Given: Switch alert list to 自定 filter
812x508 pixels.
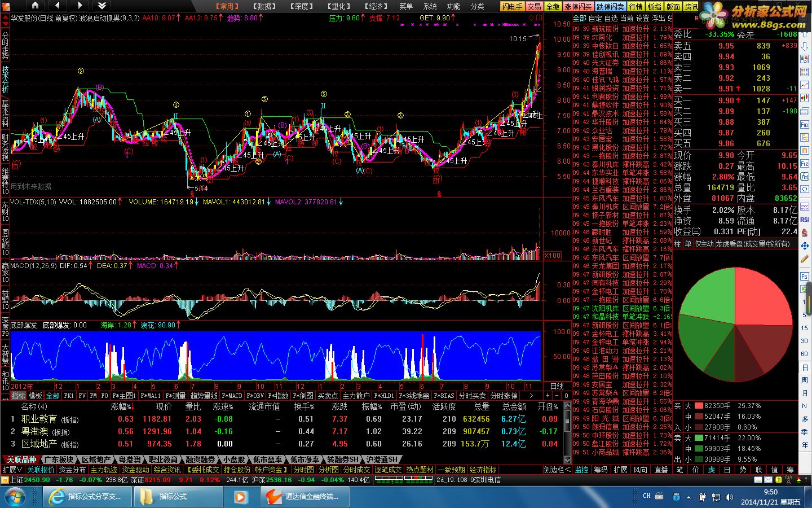Looking at the screenshot, I should coord(595,18).
